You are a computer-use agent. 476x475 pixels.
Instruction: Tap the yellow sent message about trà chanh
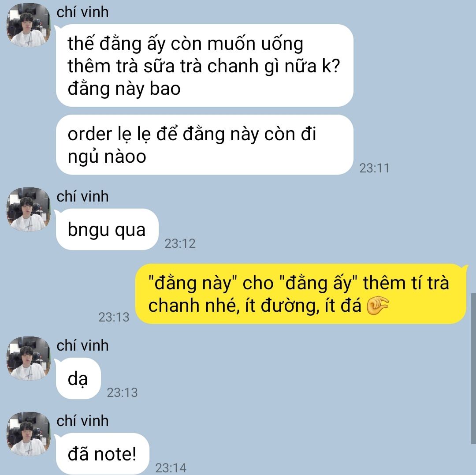tap(301, 294)
